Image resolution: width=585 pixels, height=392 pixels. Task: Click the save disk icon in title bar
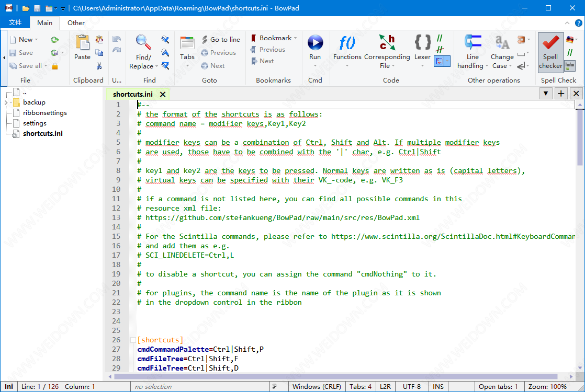click(x=37, y=8)
